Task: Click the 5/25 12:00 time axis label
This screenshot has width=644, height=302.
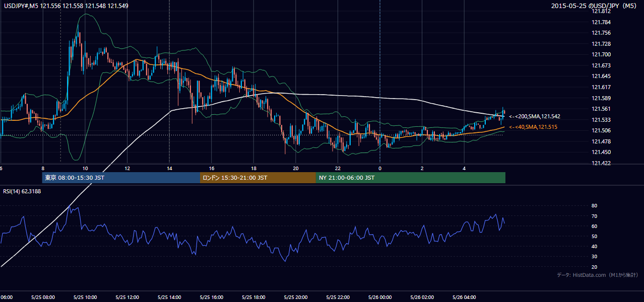Action: point(127,297)
